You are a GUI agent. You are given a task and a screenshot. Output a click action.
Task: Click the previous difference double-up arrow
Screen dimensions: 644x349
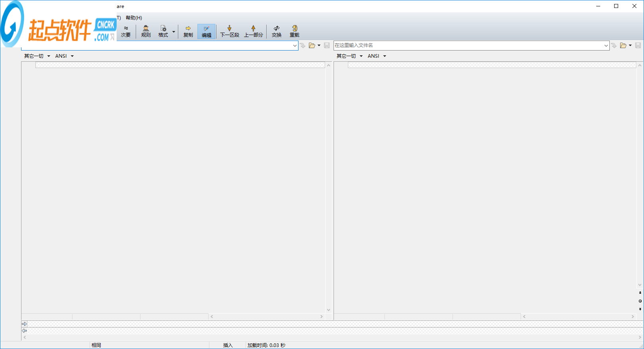[x=640, y=293]
